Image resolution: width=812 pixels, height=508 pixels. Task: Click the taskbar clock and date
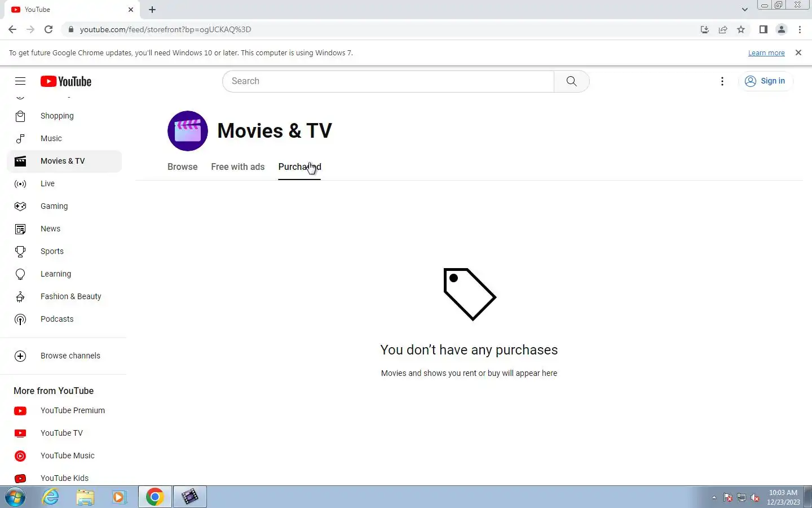783,497
